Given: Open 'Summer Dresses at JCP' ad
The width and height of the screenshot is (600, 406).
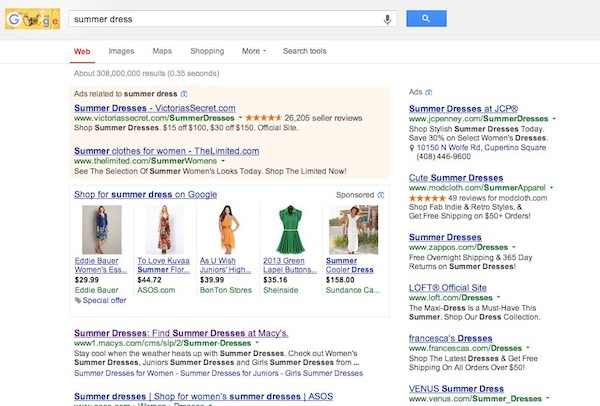Looking at the screenshot, I should coord(463,109).
